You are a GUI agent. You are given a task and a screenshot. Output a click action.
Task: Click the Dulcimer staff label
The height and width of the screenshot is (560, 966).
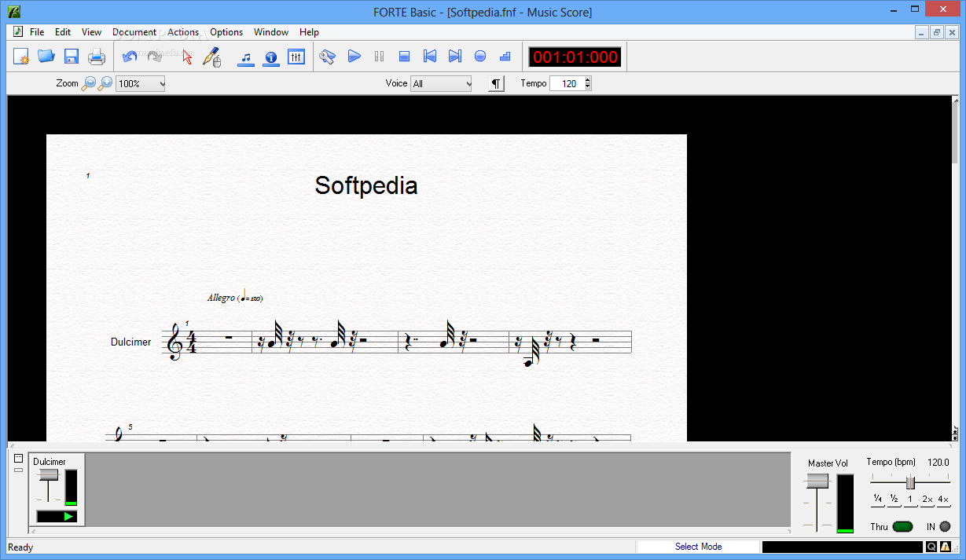(130, 342)
